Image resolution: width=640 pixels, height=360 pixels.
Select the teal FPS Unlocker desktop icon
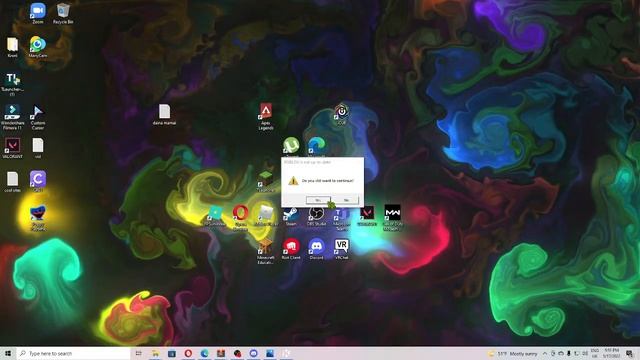tap(215, 216)
